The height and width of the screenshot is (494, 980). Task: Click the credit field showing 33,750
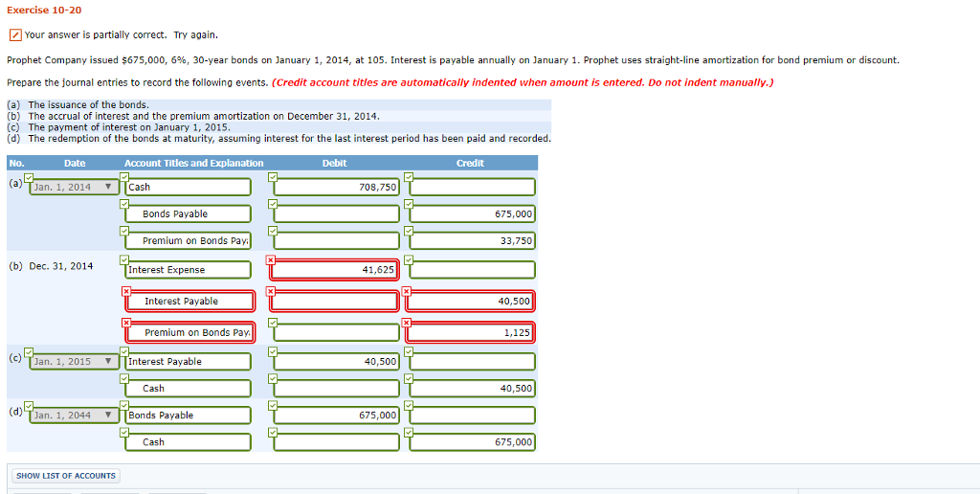coord(473,240)
